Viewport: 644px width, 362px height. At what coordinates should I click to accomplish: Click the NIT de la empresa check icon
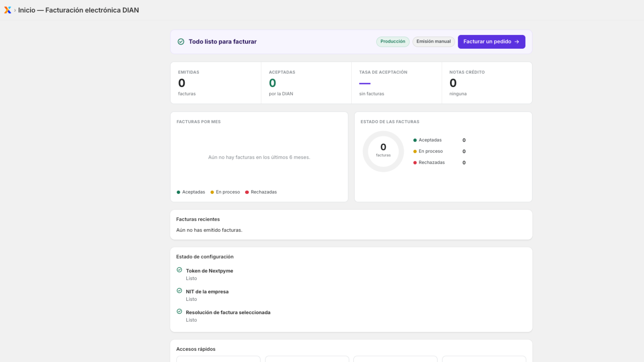tap(180, 291)
